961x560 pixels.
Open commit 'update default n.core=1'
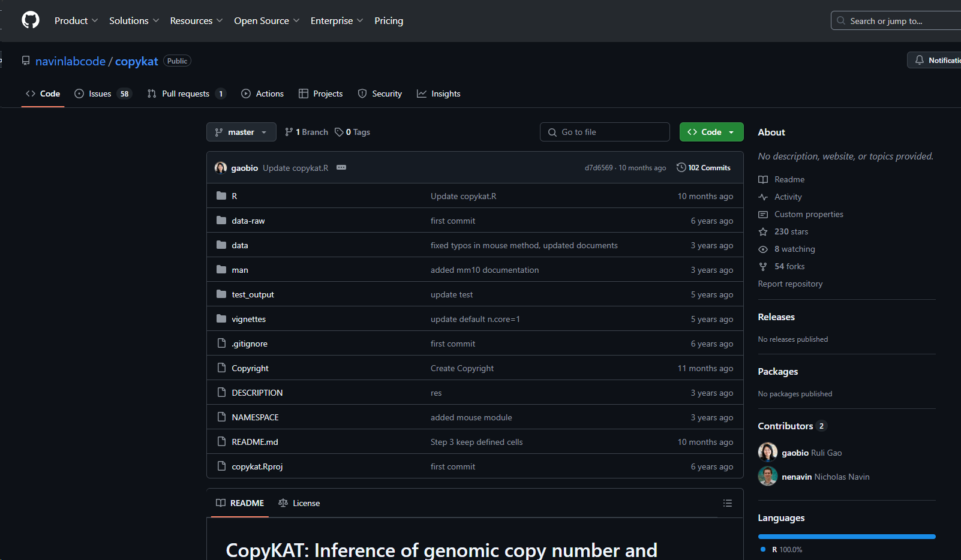(x=475, y=319)
